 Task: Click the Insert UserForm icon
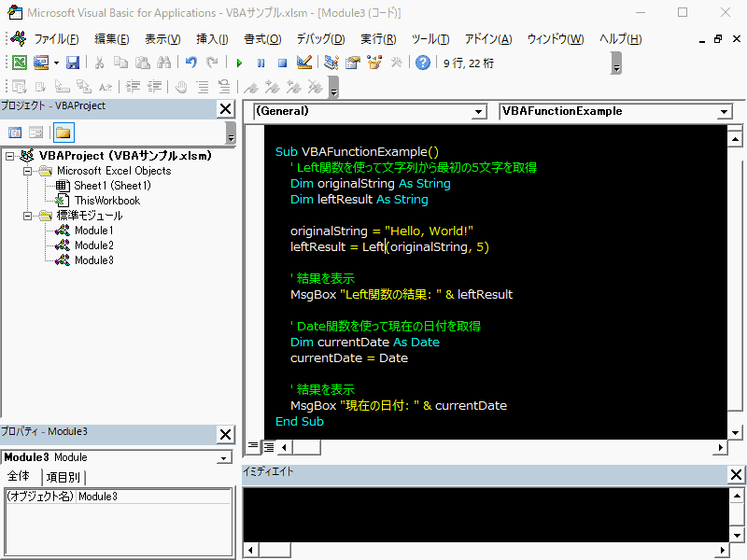click(41, 63)
